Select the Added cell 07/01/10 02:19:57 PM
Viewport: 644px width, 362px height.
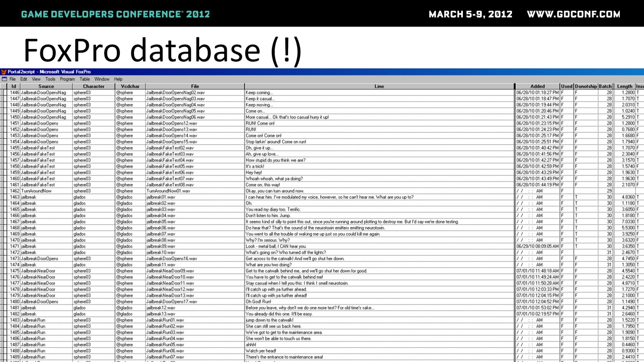[538, 314]
